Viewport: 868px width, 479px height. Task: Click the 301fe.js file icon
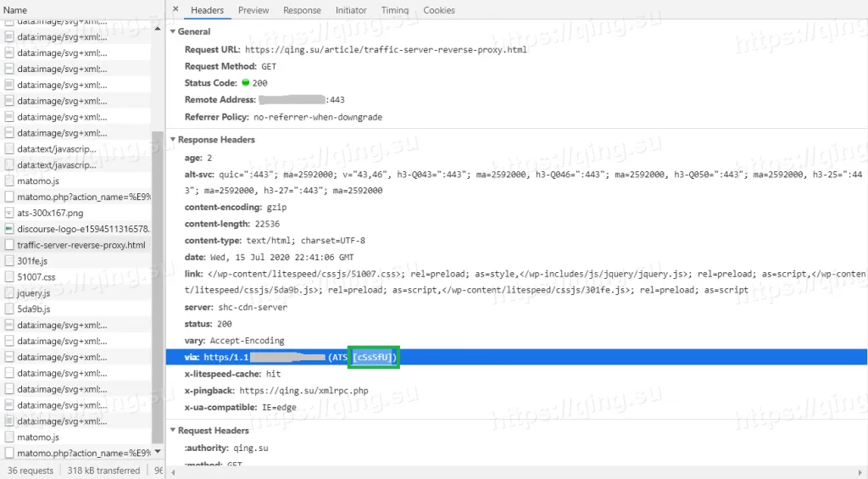click(9, 261)
